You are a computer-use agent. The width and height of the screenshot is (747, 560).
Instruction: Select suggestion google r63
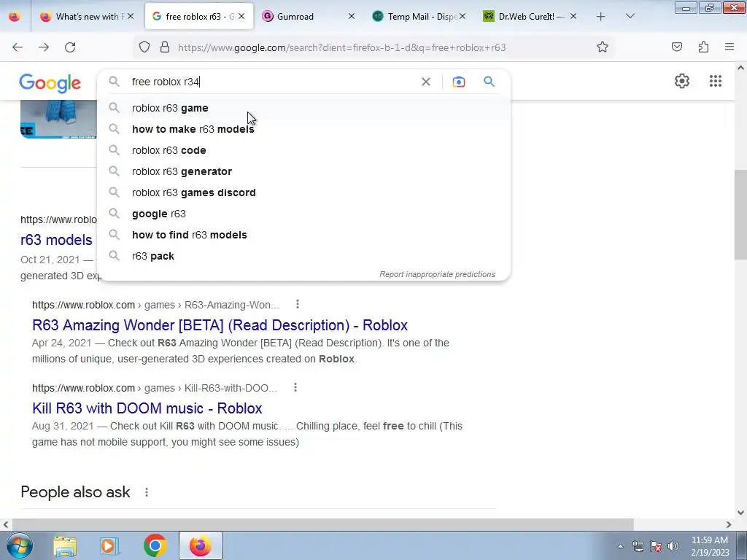pyautogui.click(x=303, y=214)
